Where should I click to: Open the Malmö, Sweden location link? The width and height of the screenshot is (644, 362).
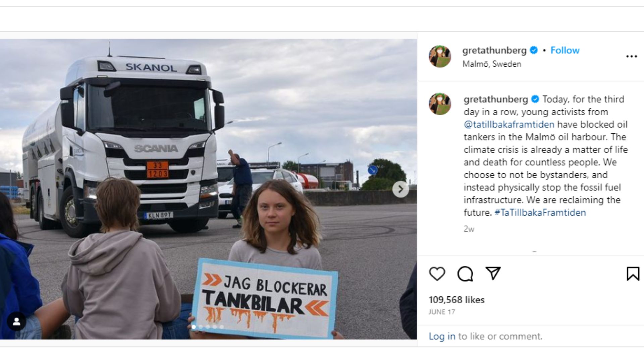(x=492, y=64)
